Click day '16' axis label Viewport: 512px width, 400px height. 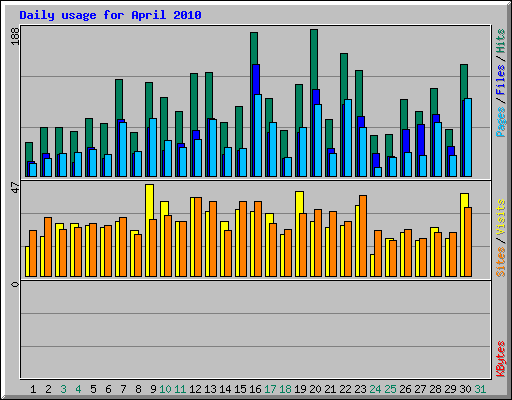[x=255, y=389]
